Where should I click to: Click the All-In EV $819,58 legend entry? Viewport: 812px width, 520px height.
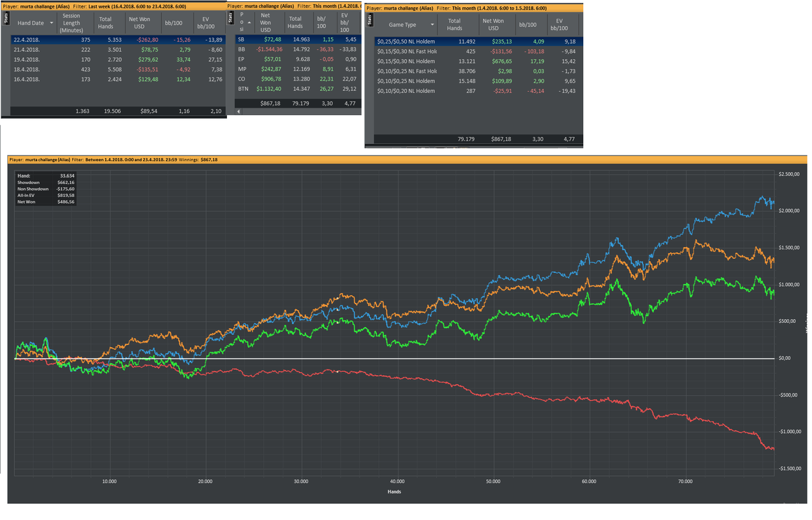(x=46, y=196)
